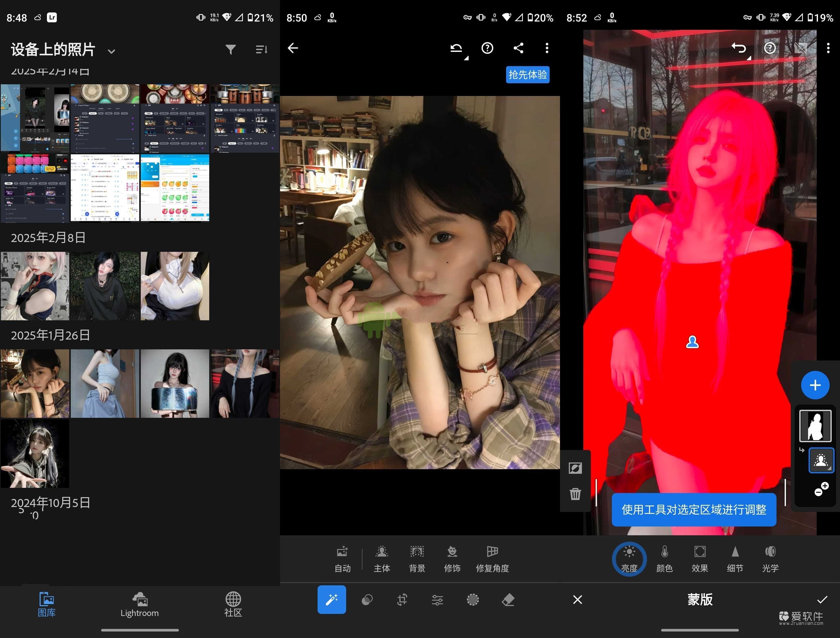The height and width of the screenshot is (638, 840).
Task: Cancel masking with the X button
Action: point(578,600)
